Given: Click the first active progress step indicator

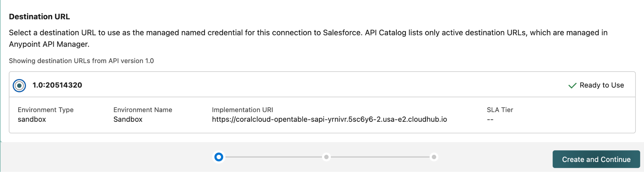Looking at the screenshot, I should [219, 157].
